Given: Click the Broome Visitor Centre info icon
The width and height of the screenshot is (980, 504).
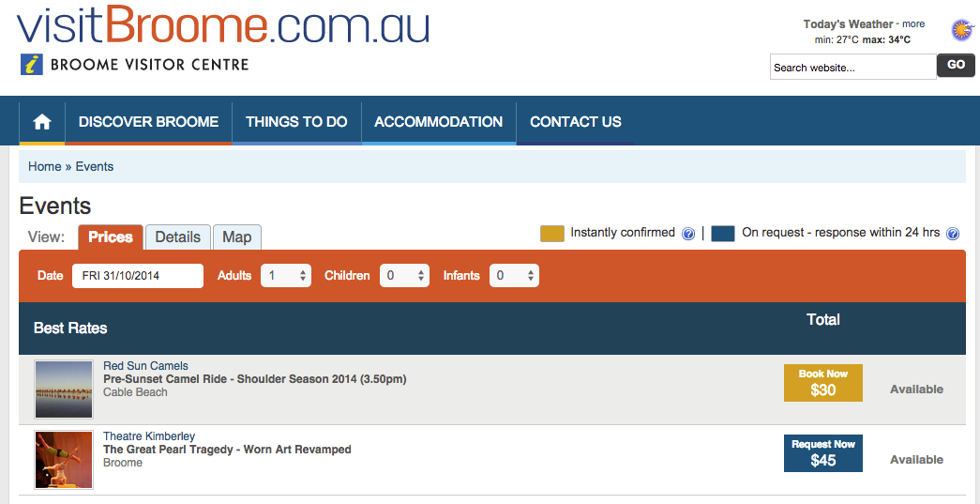Looking at the screenshot, I should click(31, 65).
